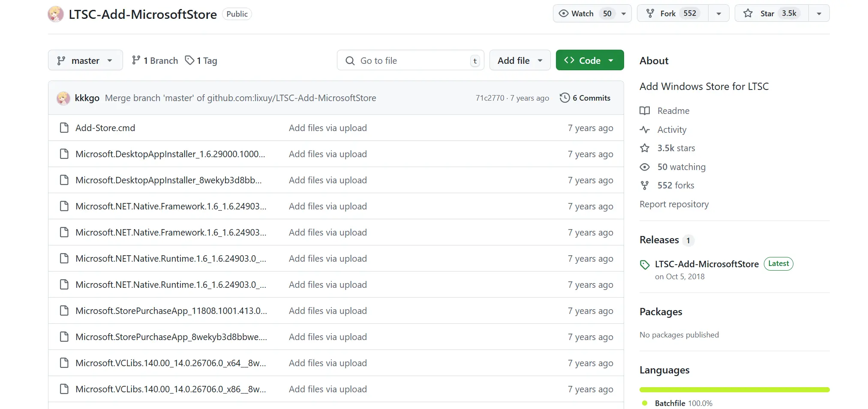
Task: Click the star icon beside 3.5k stars
Action: point(645,148)
